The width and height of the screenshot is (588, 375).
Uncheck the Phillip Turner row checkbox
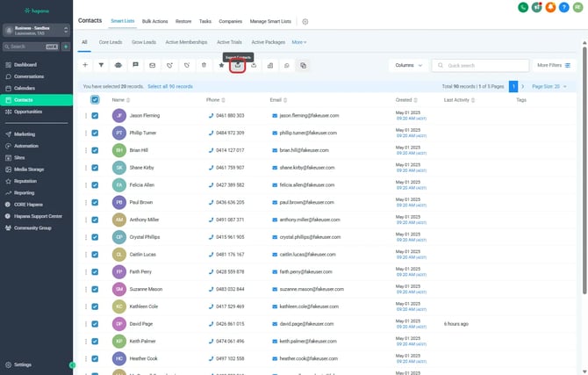95,133
